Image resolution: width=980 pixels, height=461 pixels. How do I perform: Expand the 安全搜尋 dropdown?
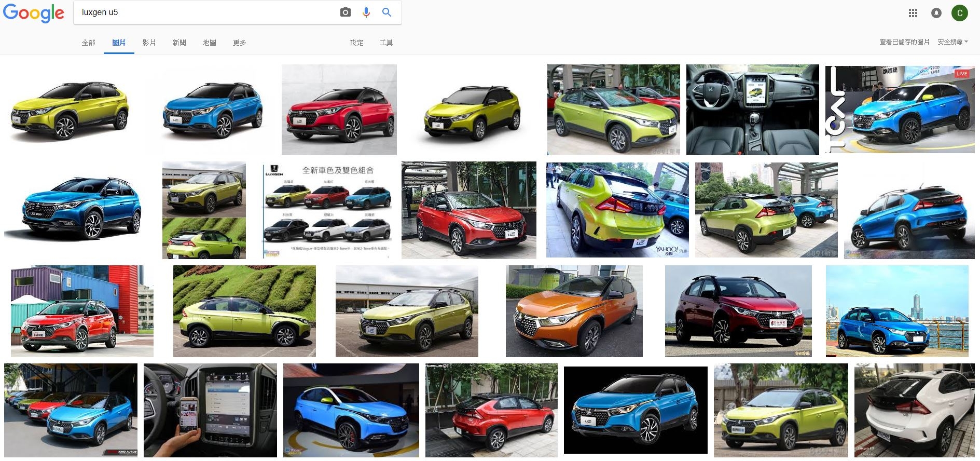click(x=953, y=42)
